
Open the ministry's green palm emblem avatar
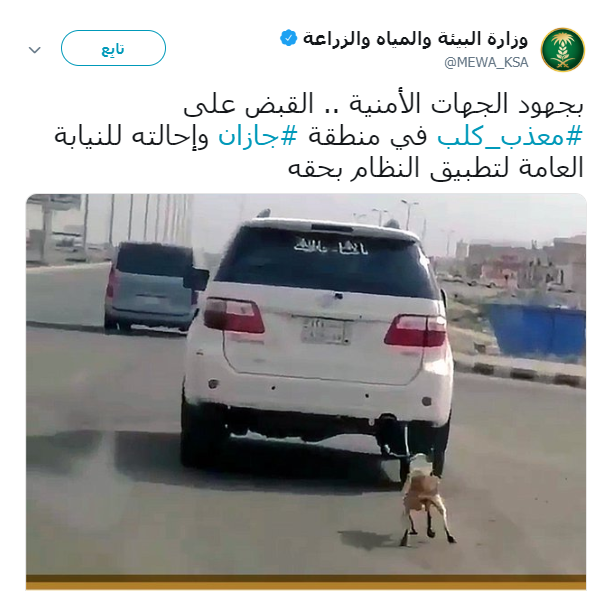(563, 50)
